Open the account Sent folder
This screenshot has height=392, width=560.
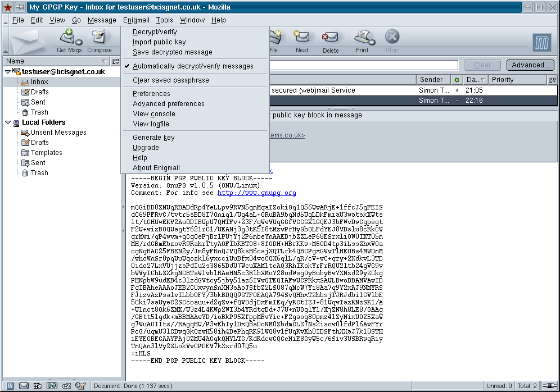[38, 102]
